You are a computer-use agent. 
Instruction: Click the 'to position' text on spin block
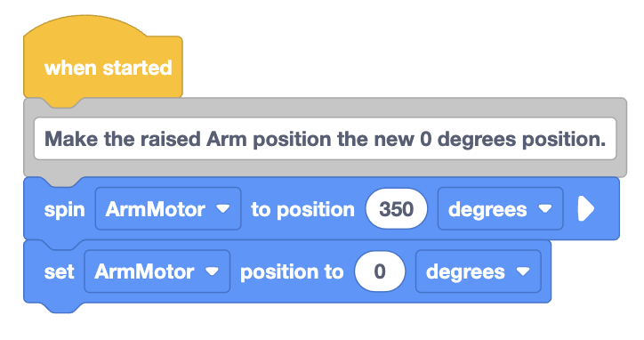click(302, 210)
